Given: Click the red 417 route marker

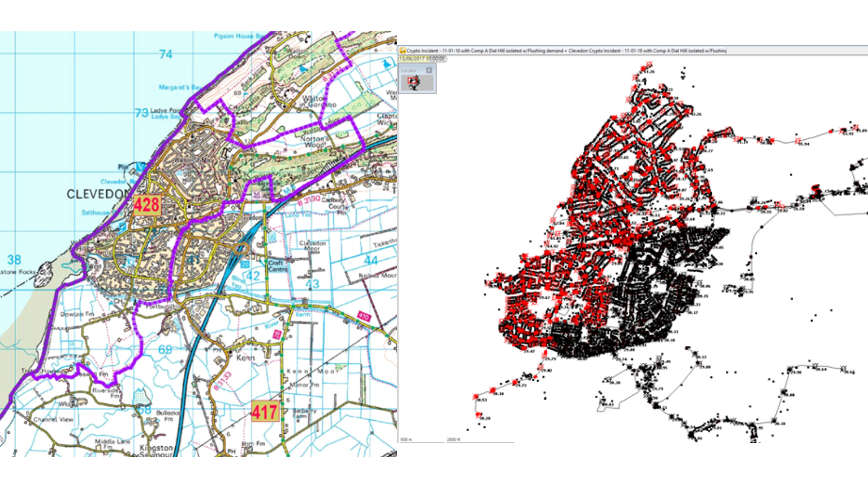Looking at the screenshot, I should tap(265, 412).
